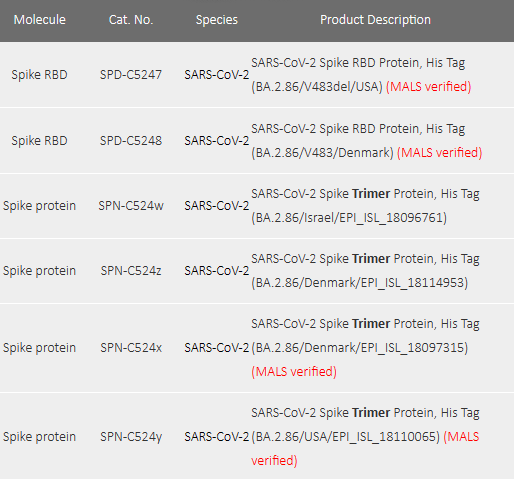Open the USA EPI_ISL_18110065 Trimer description
The width and height of the screenshot is (514, 479).
click(x=365, y=437)
